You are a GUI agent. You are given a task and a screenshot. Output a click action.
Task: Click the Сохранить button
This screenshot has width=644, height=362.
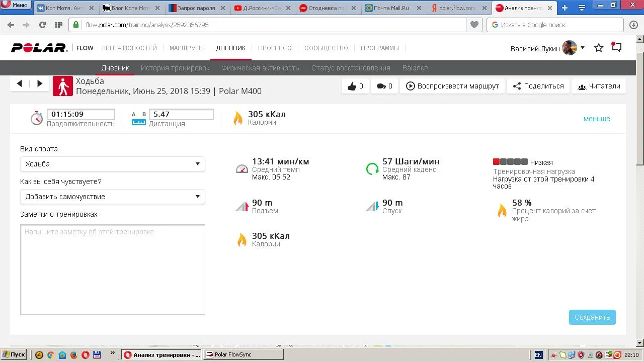coord(592,317)
